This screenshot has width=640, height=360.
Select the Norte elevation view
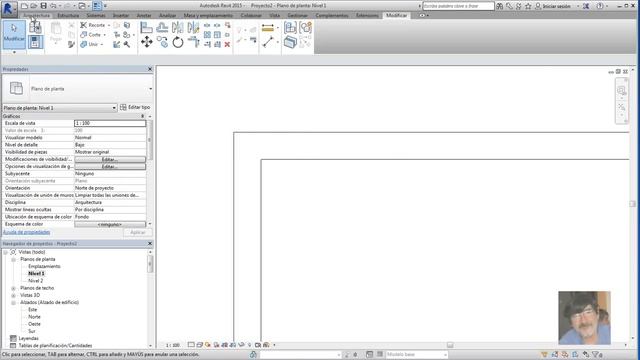pyautogui.click(x=34, y=317)
